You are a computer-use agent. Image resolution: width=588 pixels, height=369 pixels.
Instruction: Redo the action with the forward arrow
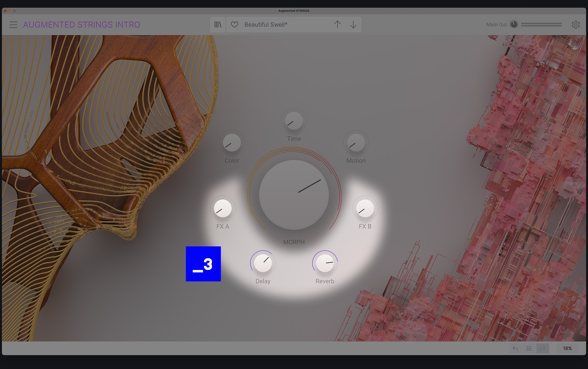543,348
